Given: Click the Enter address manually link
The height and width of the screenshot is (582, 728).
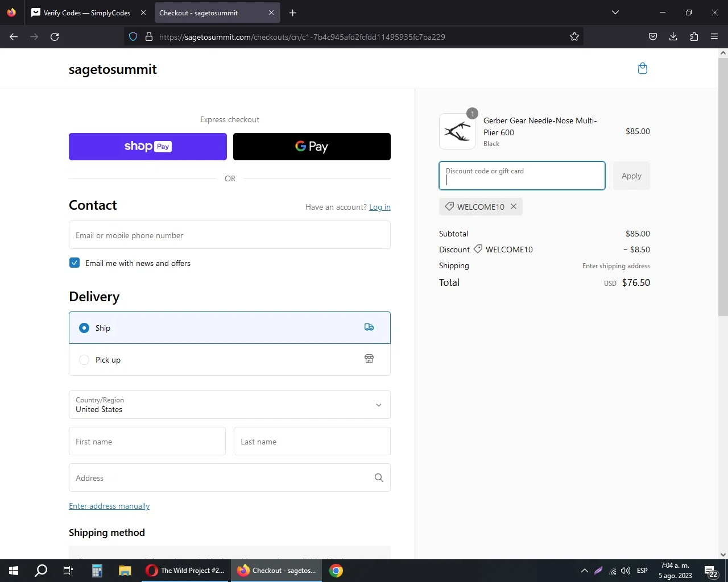Looking at the screenshot, I should pos(109,506).
